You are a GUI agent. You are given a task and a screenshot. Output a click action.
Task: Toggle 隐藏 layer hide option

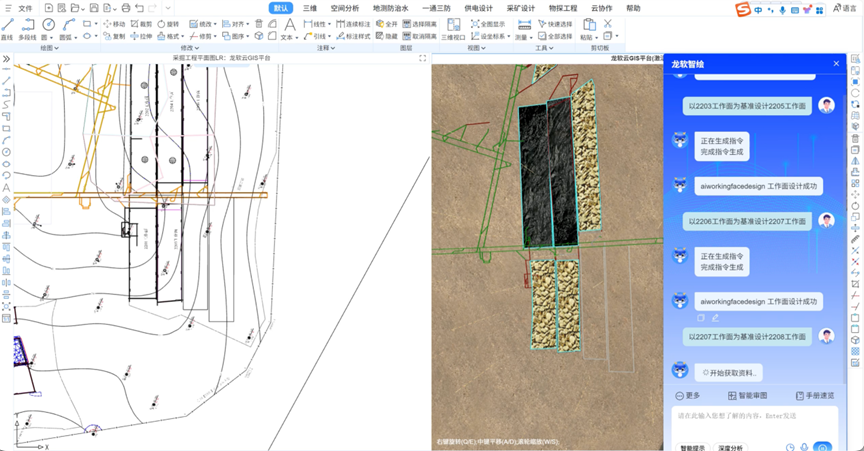[387, 36]
